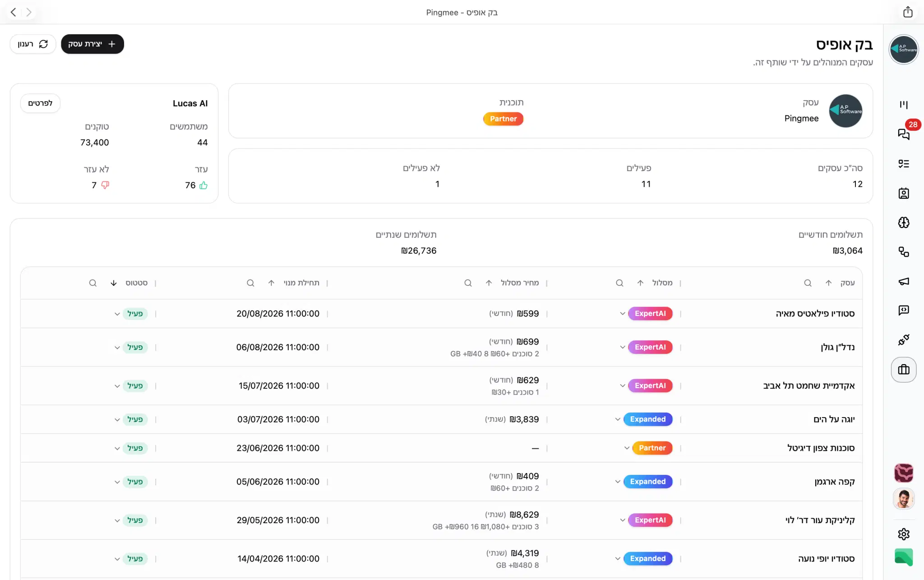Sort by סטטוס column arrow

(114, 283)
